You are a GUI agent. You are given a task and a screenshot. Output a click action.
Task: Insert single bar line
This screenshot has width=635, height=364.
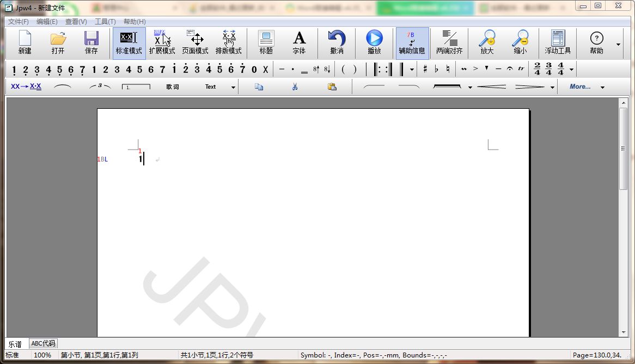pyautogui.click(x=367, y=69)
